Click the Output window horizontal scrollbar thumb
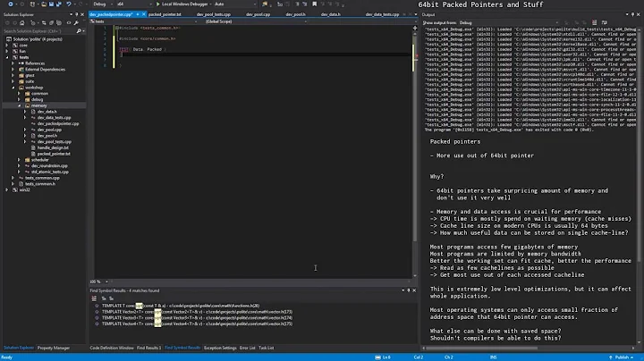Viewport: 644px width, 361px height. (482, 348)
